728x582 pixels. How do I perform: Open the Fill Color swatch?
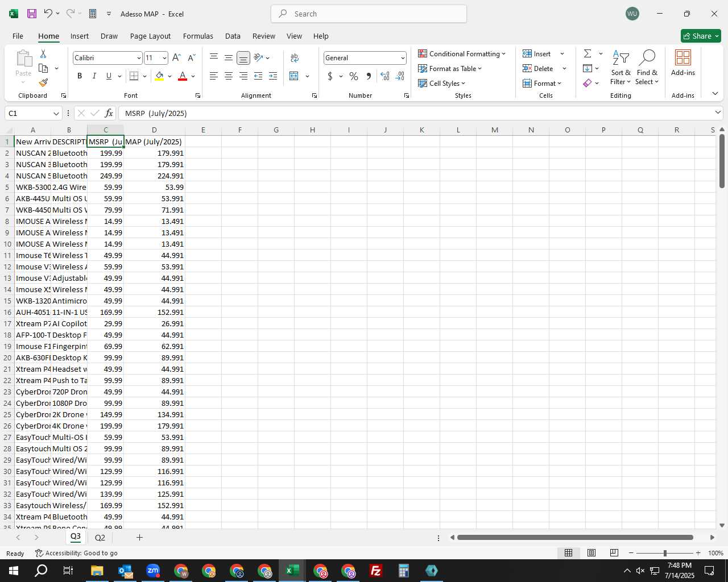(159, 76)
